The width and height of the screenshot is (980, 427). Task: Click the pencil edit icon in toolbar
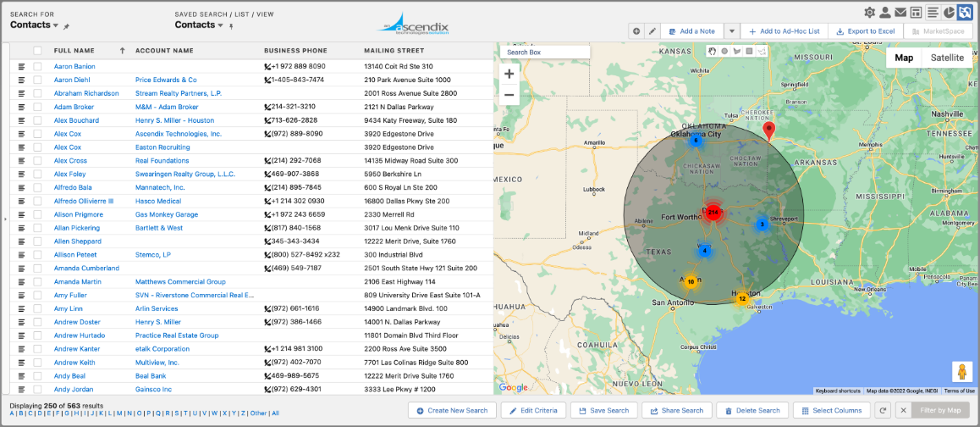[x=652, y=31]
